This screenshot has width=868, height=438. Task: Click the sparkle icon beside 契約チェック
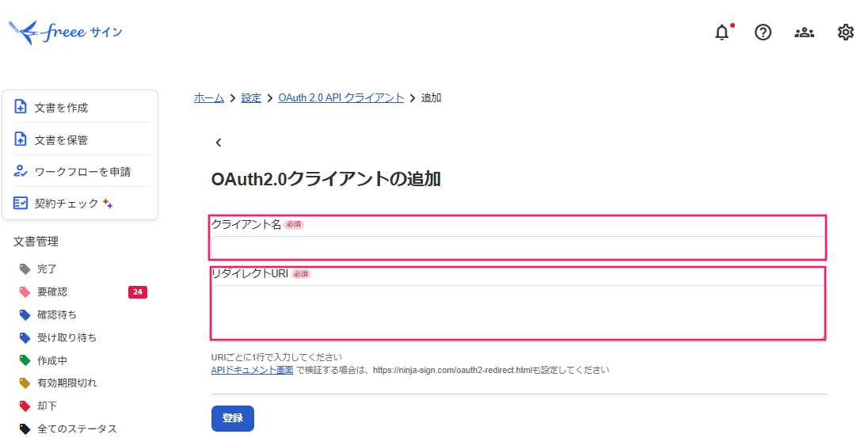[x=108, y=204]
